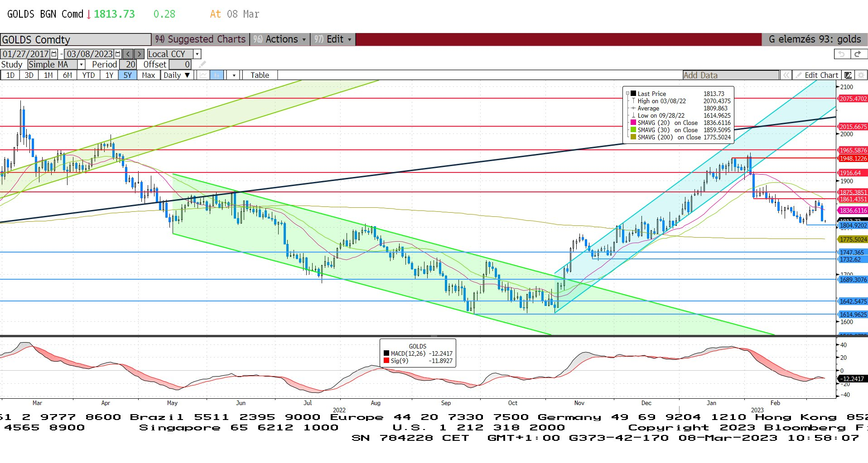Select the candlestick chart type icon

[x=217, y=75]
